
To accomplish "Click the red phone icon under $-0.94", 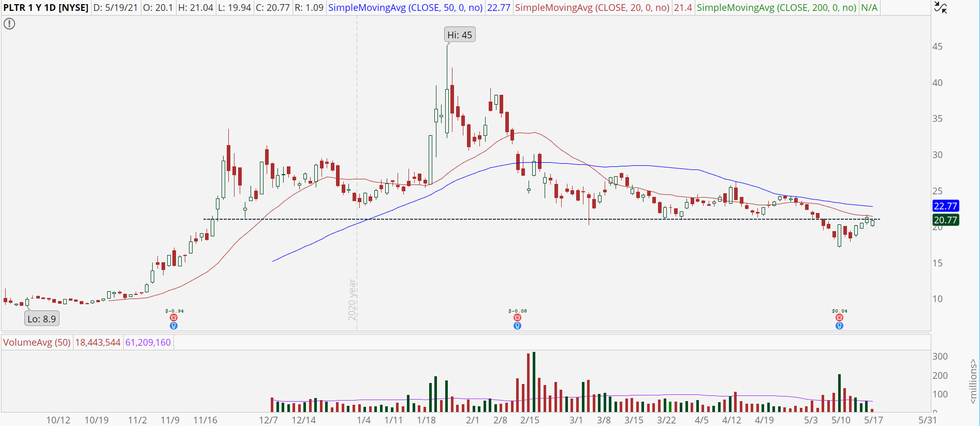I will coord(174,318).
